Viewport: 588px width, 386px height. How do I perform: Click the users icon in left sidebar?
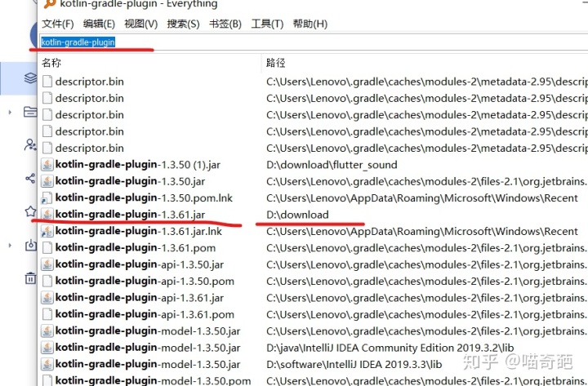click(x=30, y=144)
